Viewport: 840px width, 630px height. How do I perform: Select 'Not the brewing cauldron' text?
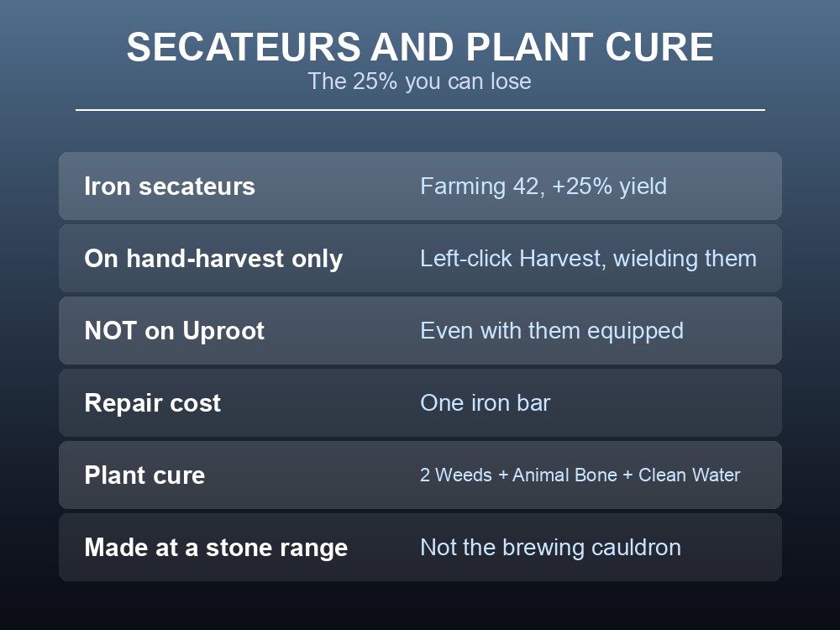[x=550, y=548]
